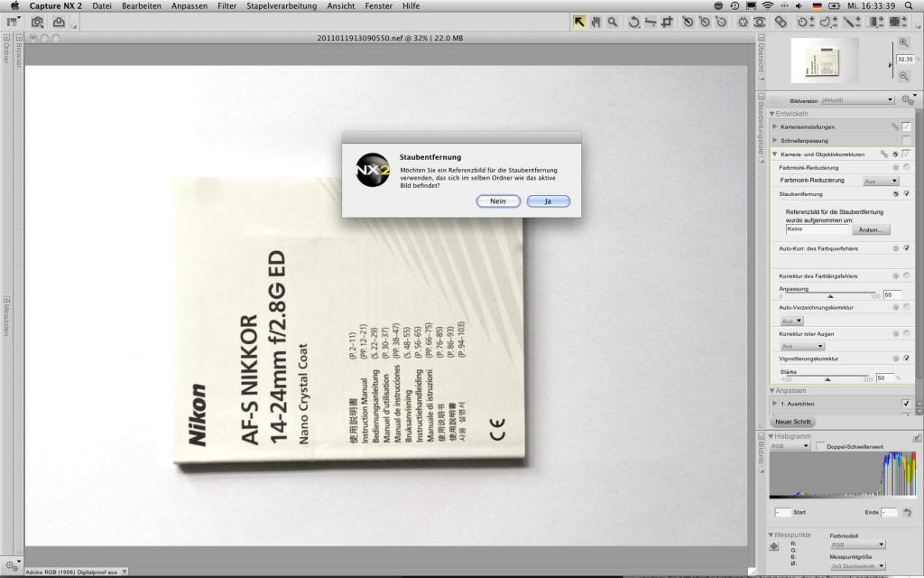Uncheck the 1. Ausrichten step
This screenshot has height=578, width=924.
click(x=906, y=404)
